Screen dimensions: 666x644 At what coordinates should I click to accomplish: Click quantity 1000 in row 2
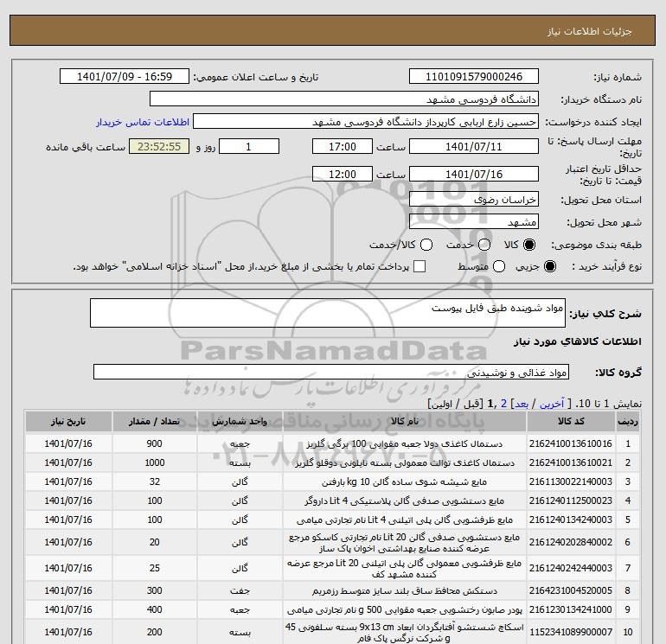[x=154, y=462]
